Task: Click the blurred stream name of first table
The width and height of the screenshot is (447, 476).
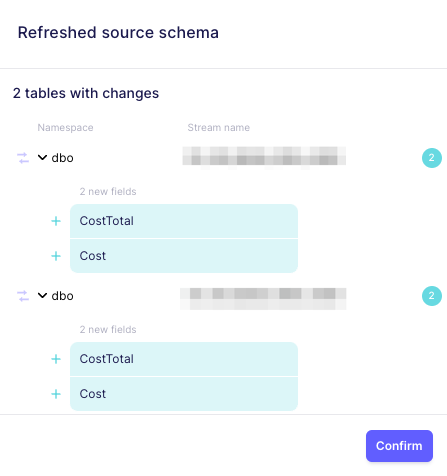Action: 264,158
